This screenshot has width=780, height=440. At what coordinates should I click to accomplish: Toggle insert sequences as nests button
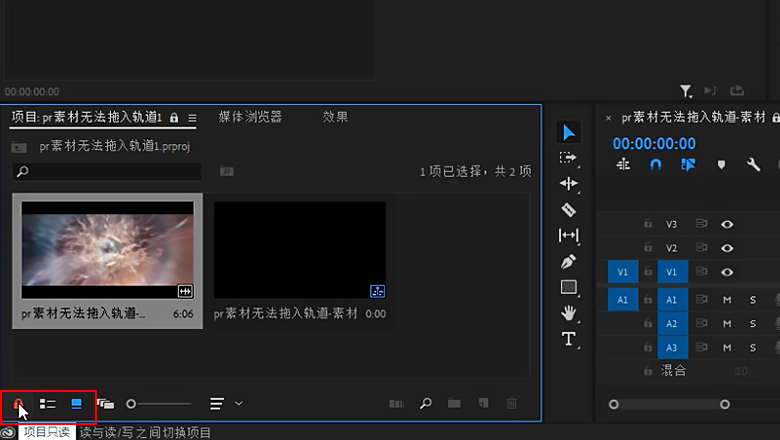[x=623, y=165]
